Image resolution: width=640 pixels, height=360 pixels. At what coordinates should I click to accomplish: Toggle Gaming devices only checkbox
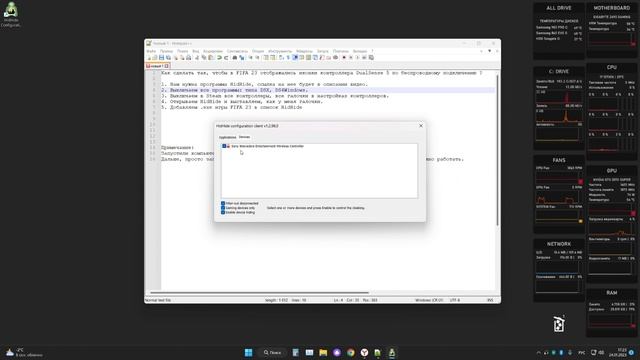[223, 208]
